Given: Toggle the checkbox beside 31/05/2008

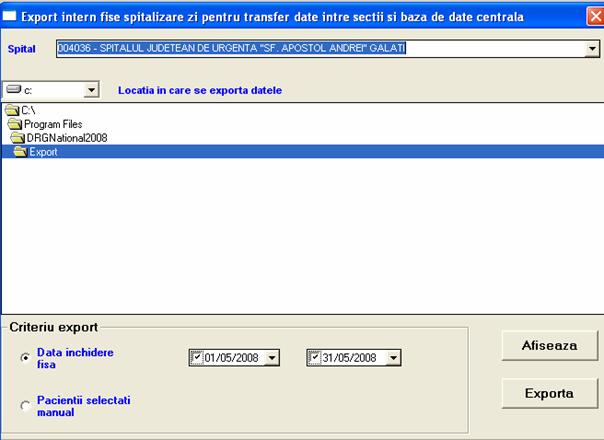Looking at the screenshot, I should pos(314,357).
